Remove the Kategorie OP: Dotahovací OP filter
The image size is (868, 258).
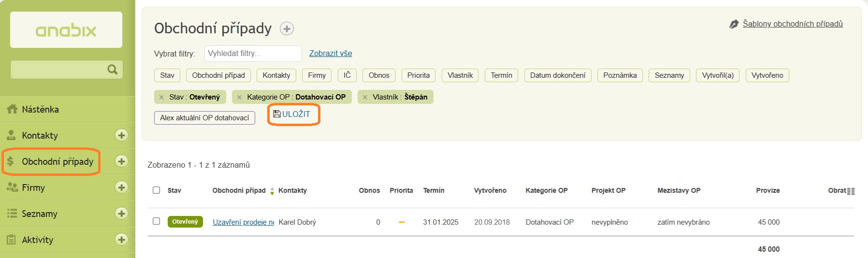click(239, 97)
